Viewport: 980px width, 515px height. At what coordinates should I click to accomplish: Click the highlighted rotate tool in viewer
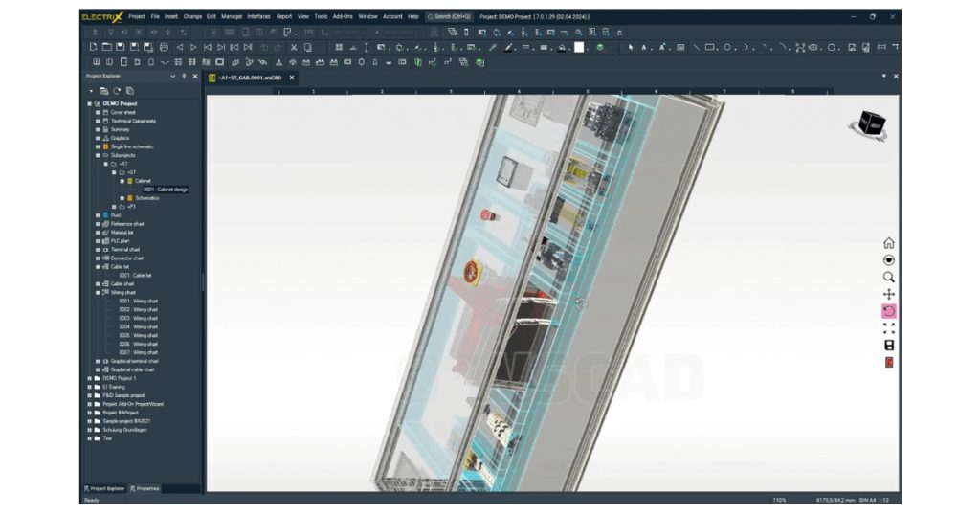pos(889,310)
